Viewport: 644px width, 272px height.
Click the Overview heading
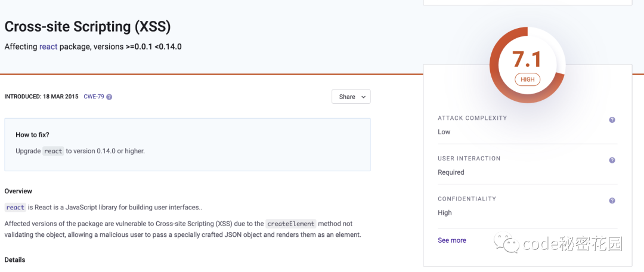point(18,191)
